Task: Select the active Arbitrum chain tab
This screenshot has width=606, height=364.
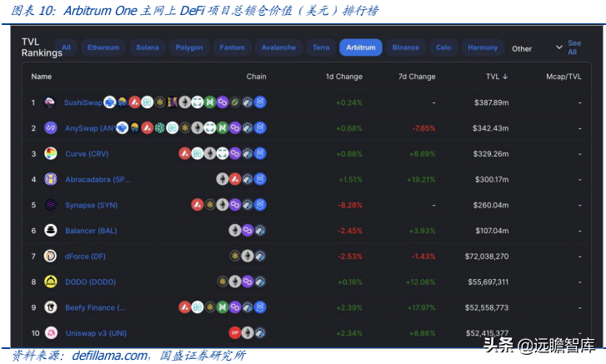Action: 361,47
